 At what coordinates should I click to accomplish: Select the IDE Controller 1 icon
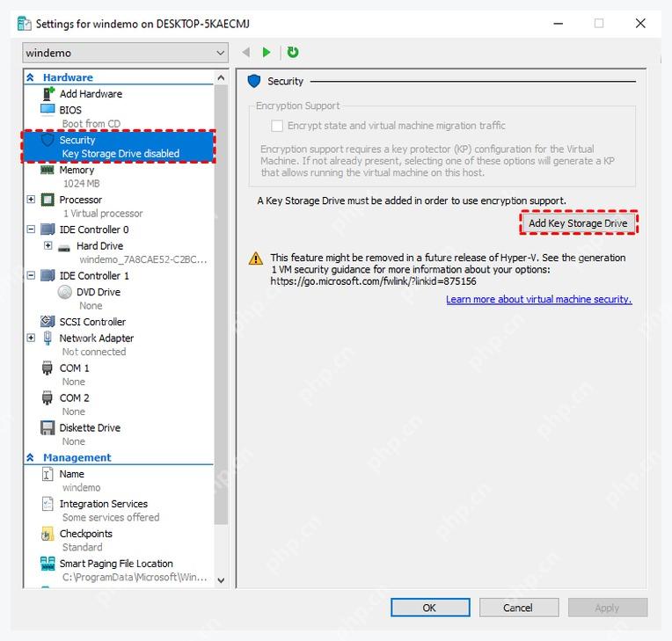point(47,275)
